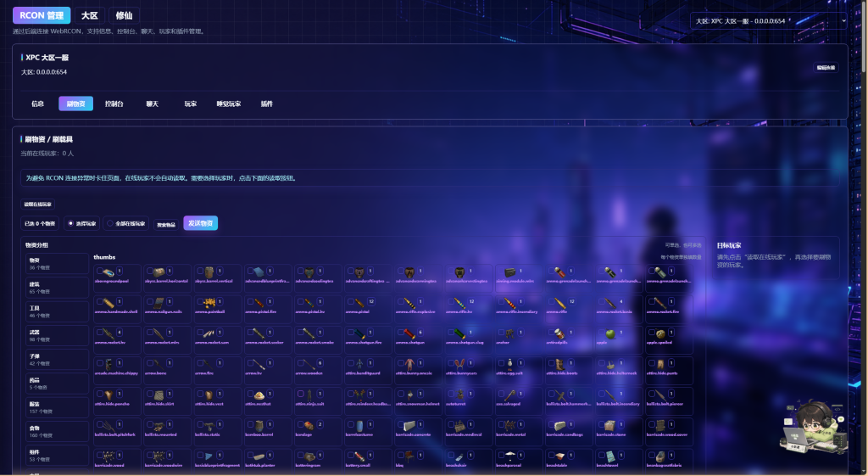Image resolution: width=868 pixels, height=476 pixels.
Task: Tick the checkbox for abyss.barrel.horizontal item
Action: coord(149,271)
